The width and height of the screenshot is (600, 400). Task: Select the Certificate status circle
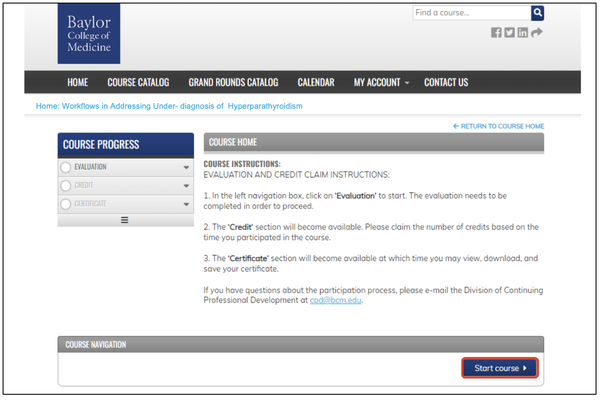coord(66,204)
